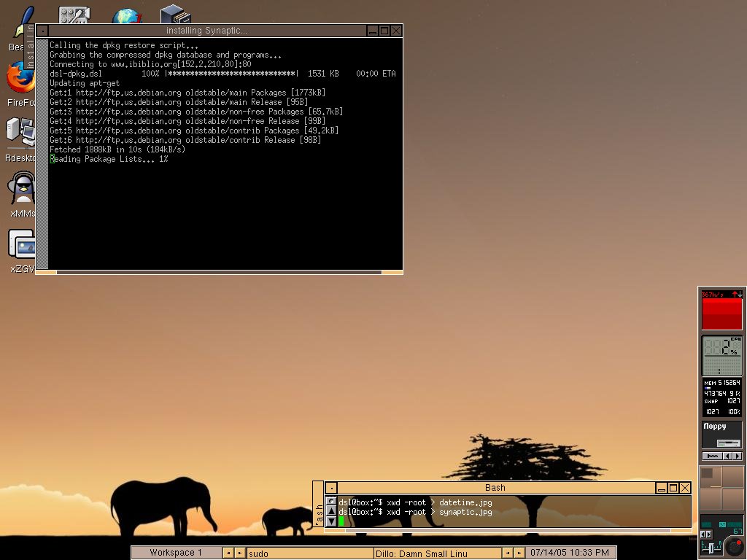Click dsl-dpkg.dsl download progress line

coord(222,74)
